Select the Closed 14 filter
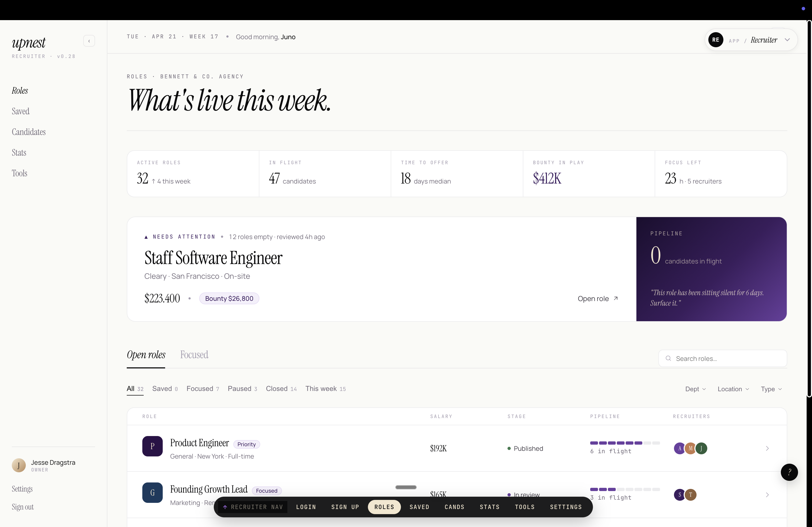 281,389
